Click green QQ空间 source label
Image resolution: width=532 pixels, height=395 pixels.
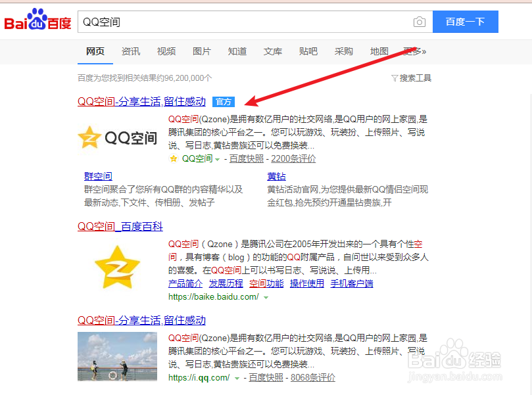pos(197,158)
